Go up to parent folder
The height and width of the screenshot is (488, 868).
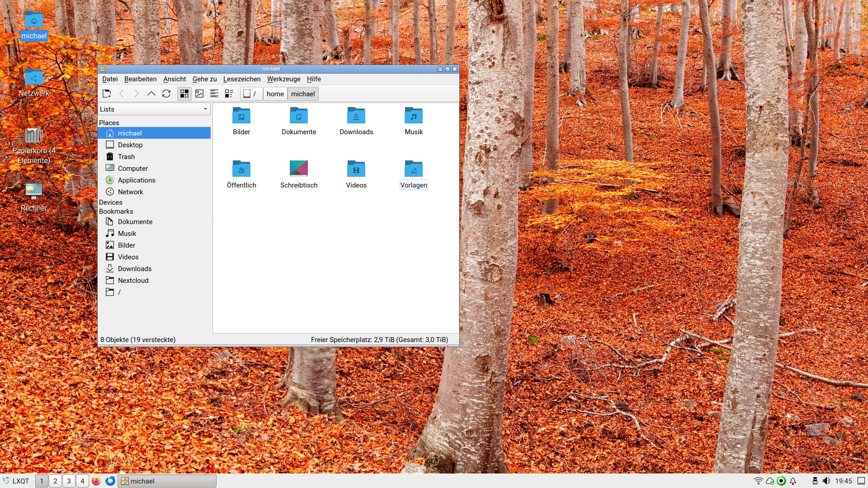pyautogui.click(x=151, y=94)
